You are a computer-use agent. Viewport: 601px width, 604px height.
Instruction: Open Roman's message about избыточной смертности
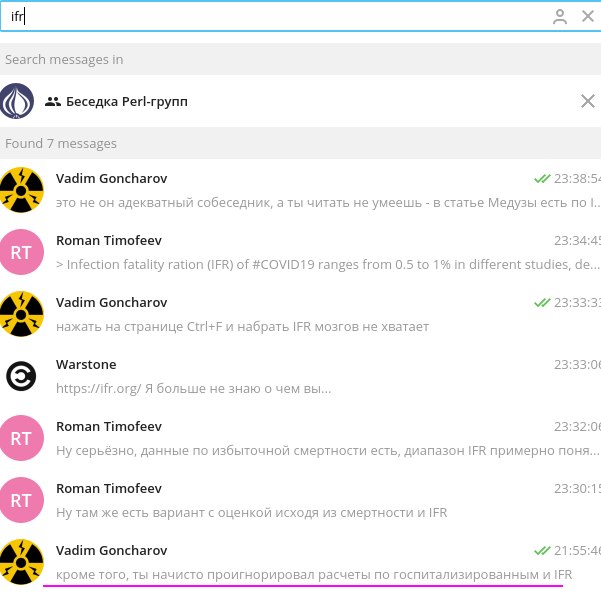click(x=300, y=438)
